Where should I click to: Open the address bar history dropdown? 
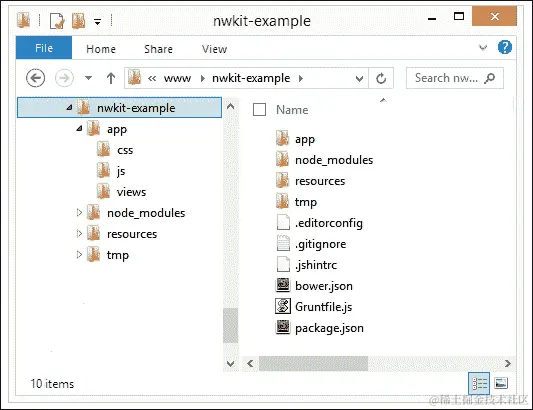(359, 79)
